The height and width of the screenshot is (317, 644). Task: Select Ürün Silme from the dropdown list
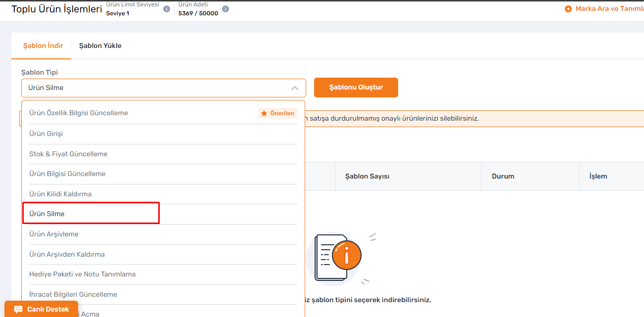point(163,214)
